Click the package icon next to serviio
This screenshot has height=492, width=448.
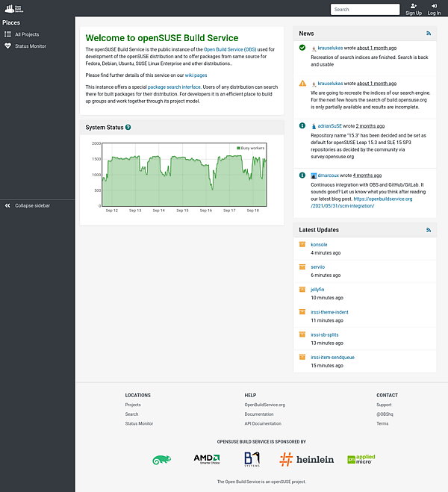pyautogui.click(x=302, y=267)
